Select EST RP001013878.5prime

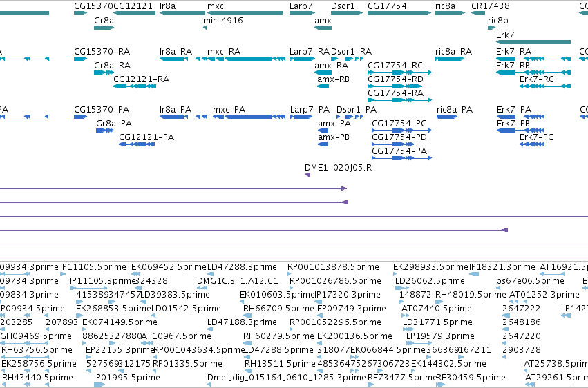click(333, 267)
